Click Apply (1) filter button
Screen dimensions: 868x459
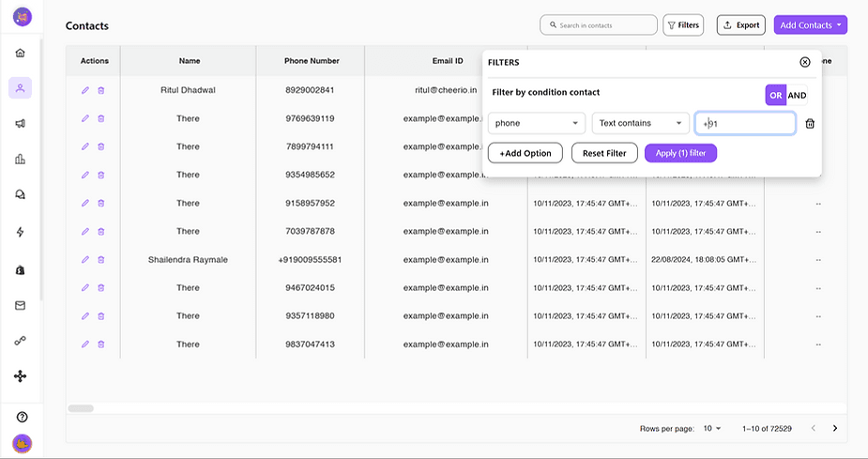pos(681,153)
